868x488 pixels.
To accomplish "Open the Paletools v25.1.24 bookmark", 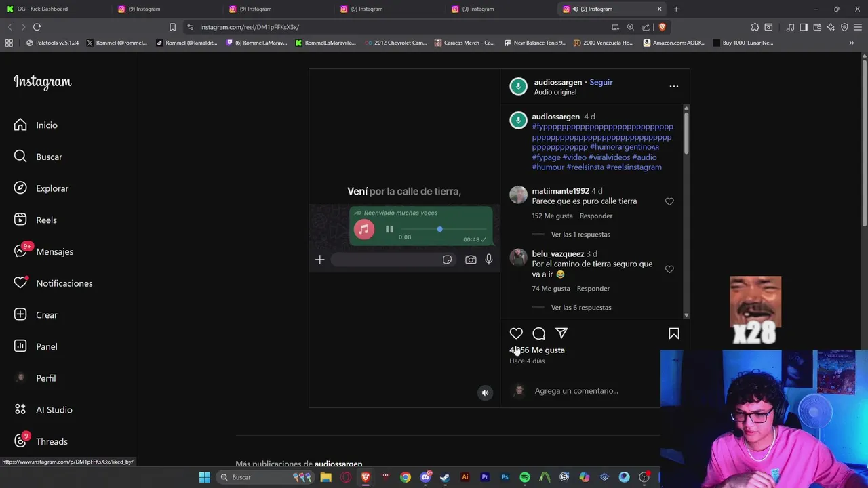I will click(x=52, y=43).
